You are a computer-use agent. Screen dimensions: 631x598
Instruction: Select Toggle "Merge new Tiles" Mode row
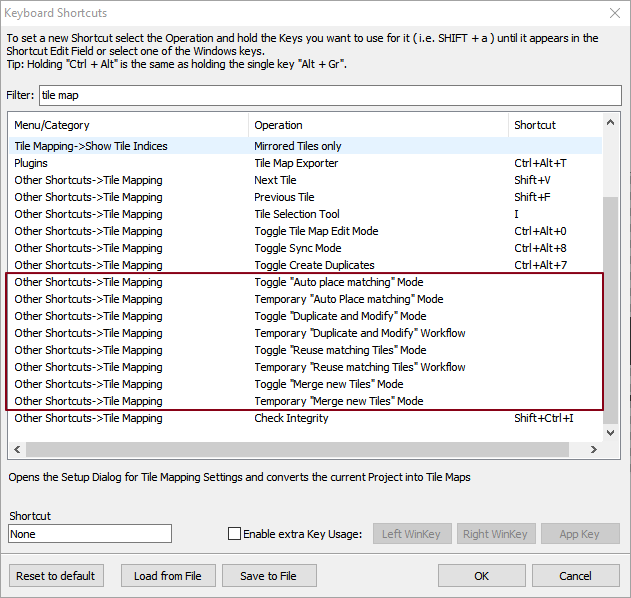[305, 384]
